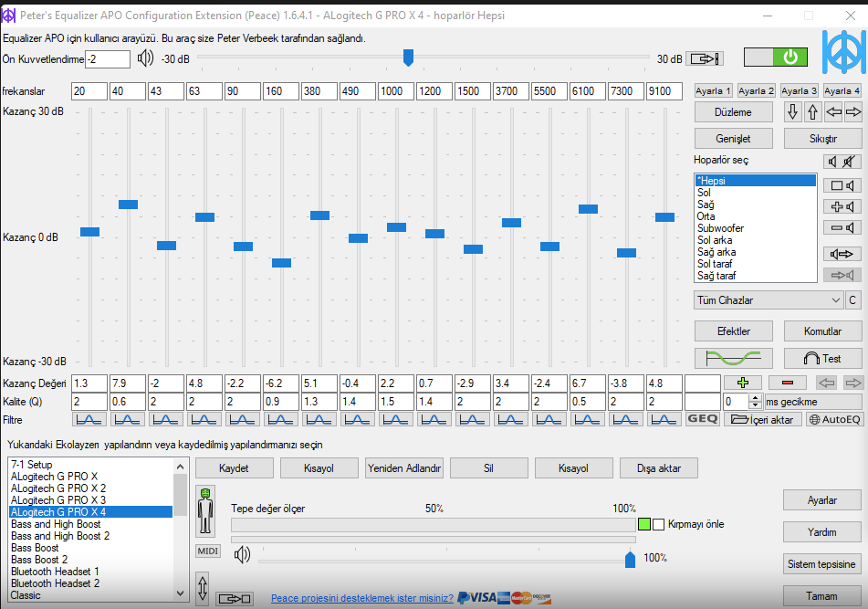Select Ayarla 2 preset slot
The width and height of the screenshot is (868, 609).
(756, 90)
